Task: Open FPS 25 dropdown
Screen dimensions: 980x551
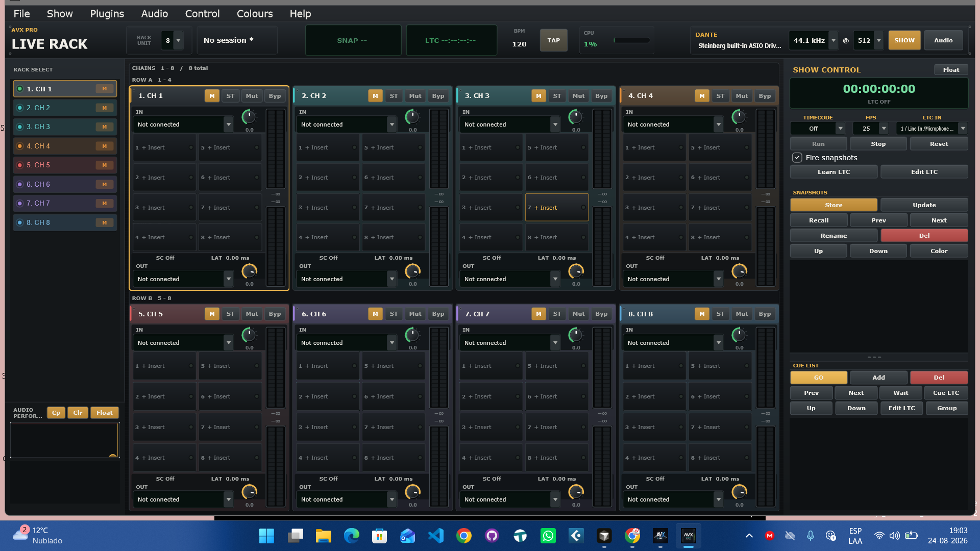Action: coord(871,129)
